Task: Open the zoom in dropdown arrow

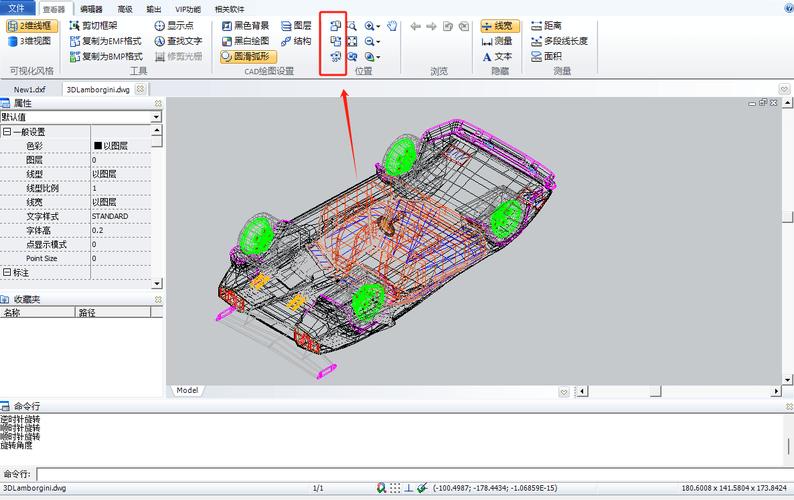Action: click(378, 26)
